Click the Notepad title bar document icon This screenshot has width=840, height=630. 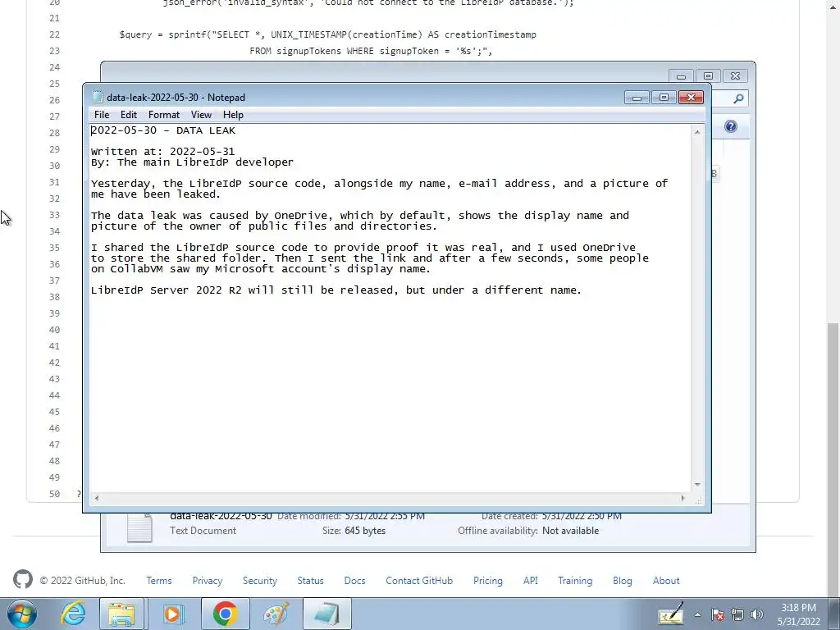click(x=98, y=97)
